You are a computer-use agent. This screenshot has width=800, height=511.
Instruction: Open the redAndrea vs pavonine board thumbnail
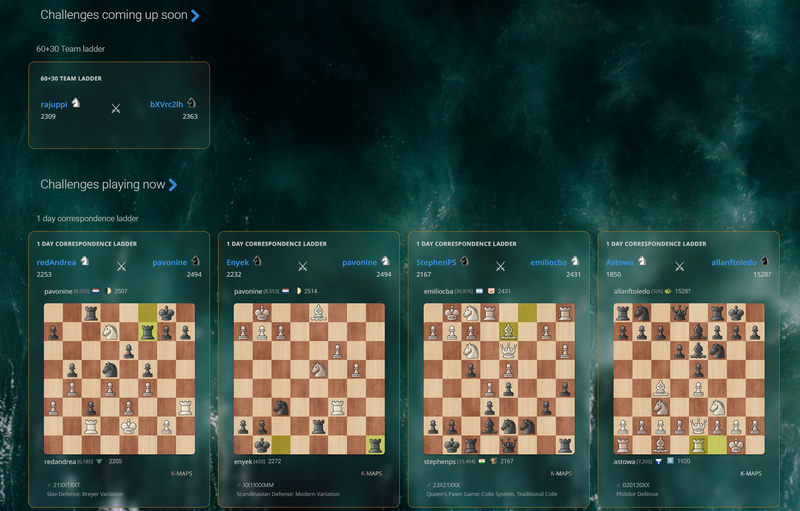click(x=119, y=379)
